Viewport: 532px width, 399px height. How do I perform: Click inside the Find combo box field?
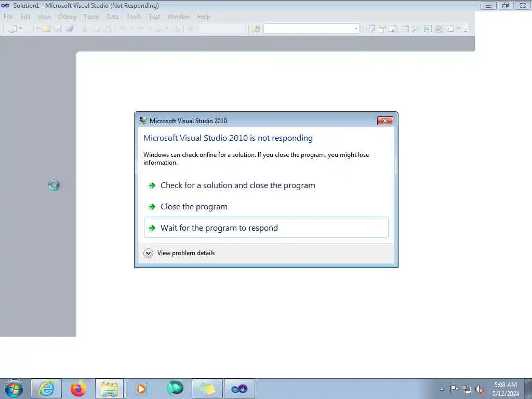click(308, 29)
